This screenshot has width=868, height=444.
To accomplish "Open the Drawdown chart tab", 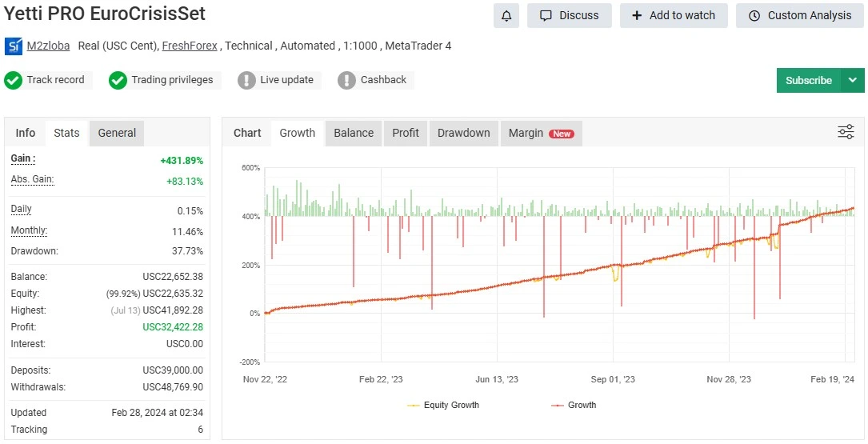I will 464,133.
